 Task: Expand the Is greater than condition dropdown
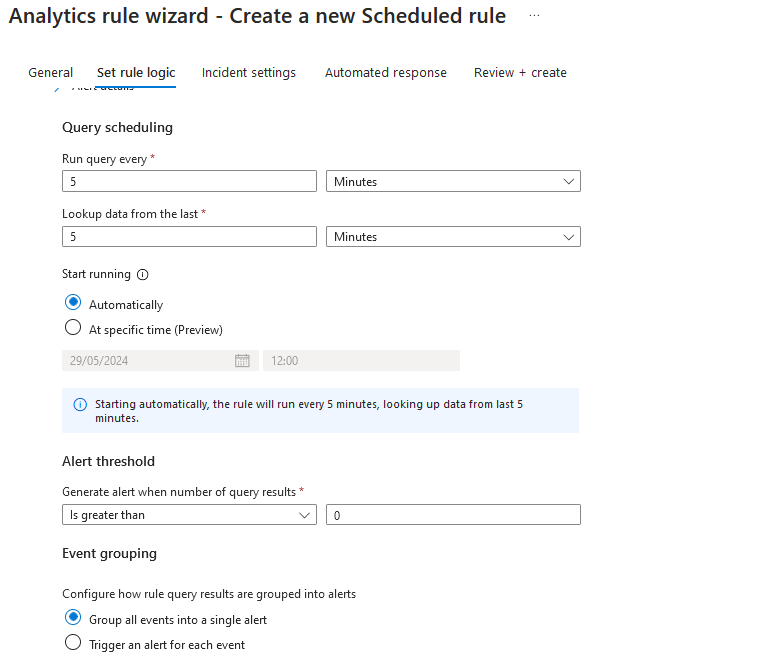(189, 515)
